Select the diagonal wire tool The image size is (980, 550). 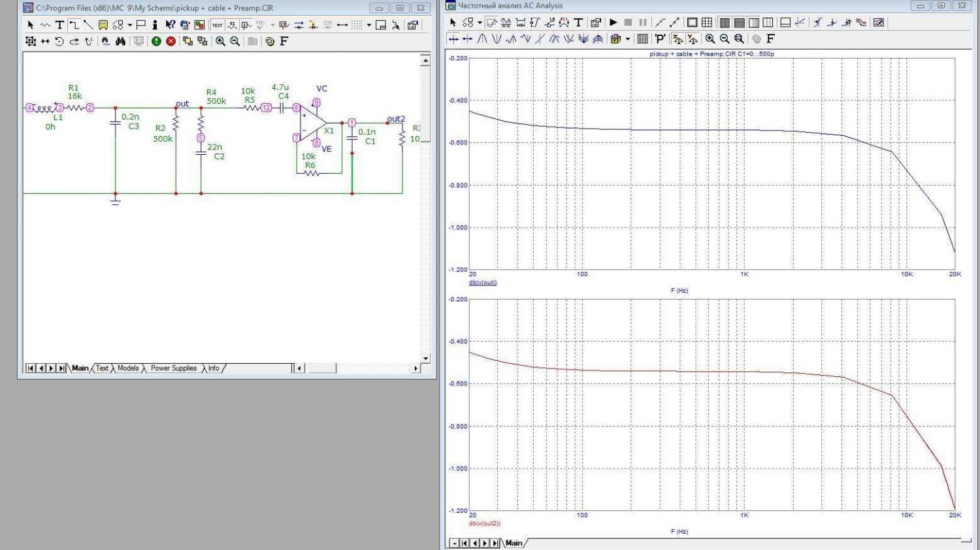tap(88, 25)
